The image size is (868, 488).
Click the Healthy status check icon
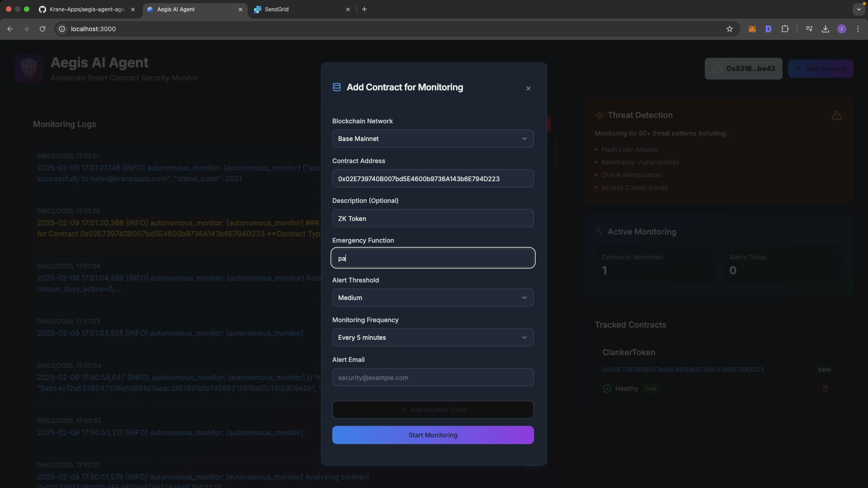607,389
